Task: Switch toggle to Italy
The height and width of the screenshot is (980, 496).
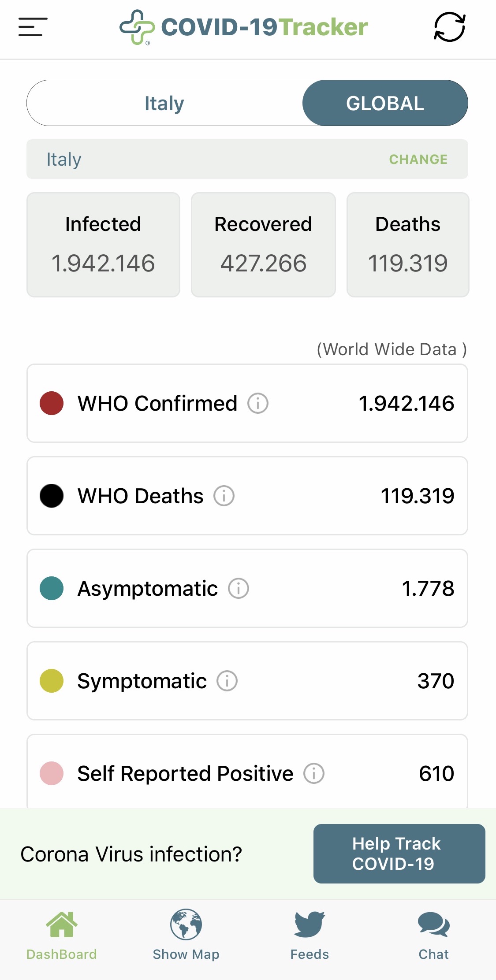Action: click(x=164, y=103)
